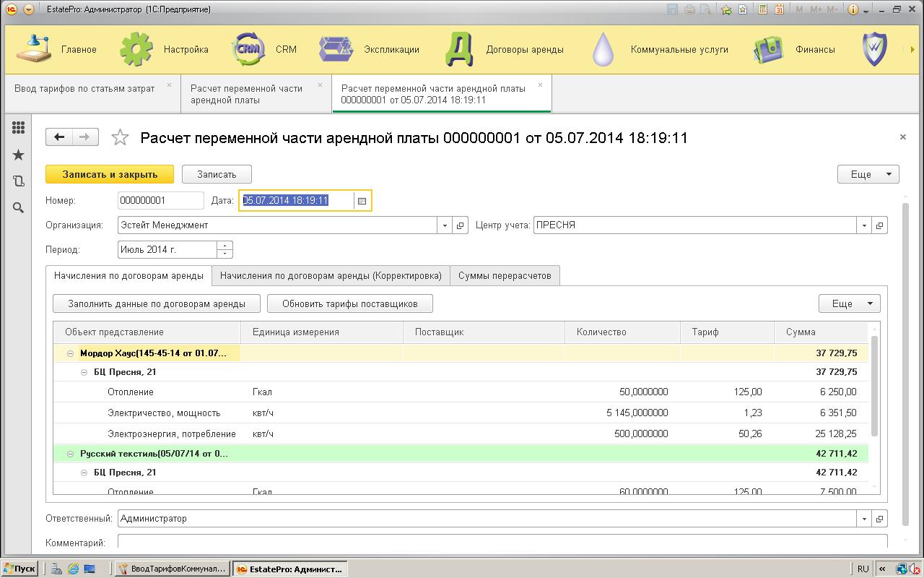Select Суммы перерасчетов tab

click(x=505, y=275)
